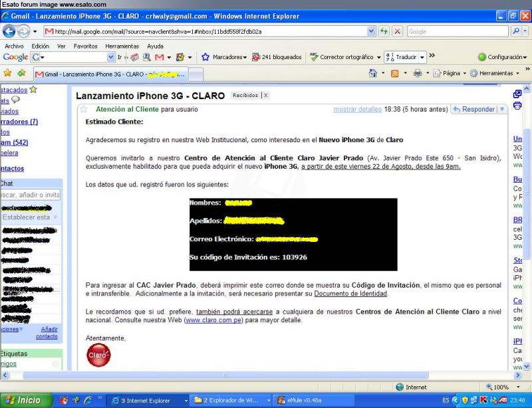This screenshot has width=532, height=408.
Task: Click the vertical scrollbar down arrow
Action: click(526, 366)
